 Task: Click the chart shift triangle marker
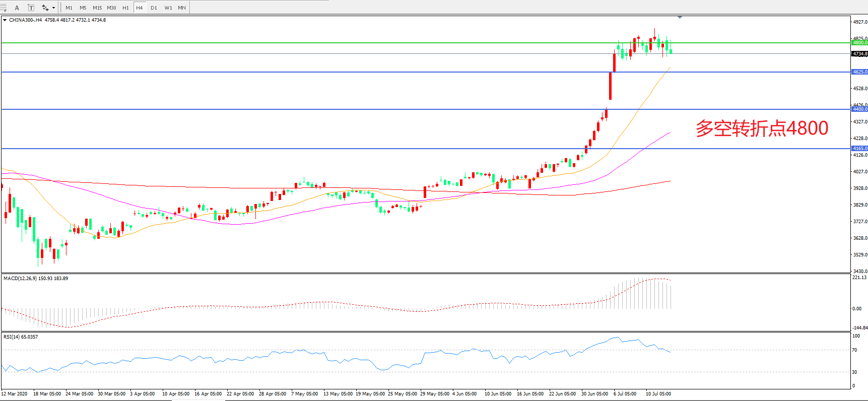coord(680,17)
